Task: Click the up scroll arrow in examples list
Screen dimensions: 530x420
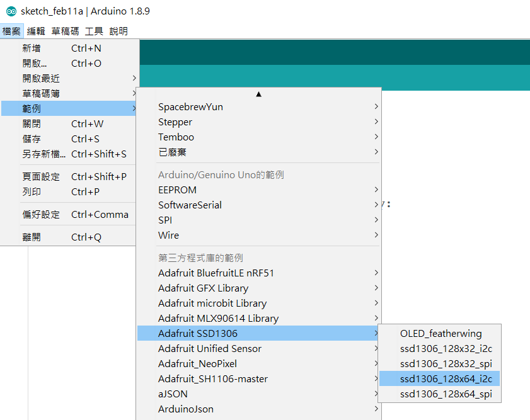Action: coord(258,94)
